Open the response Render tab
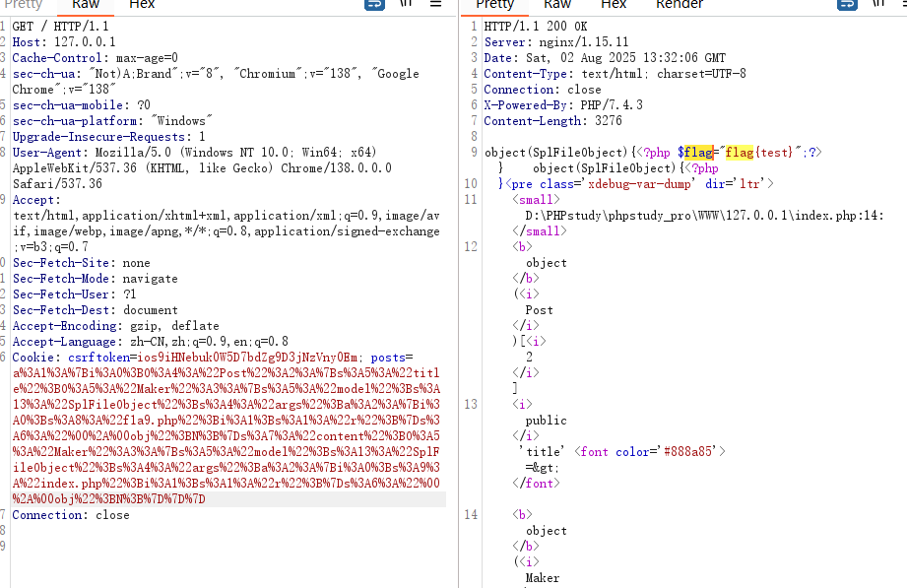The width and height of the screenshot is (907, 588). (680, 5)
